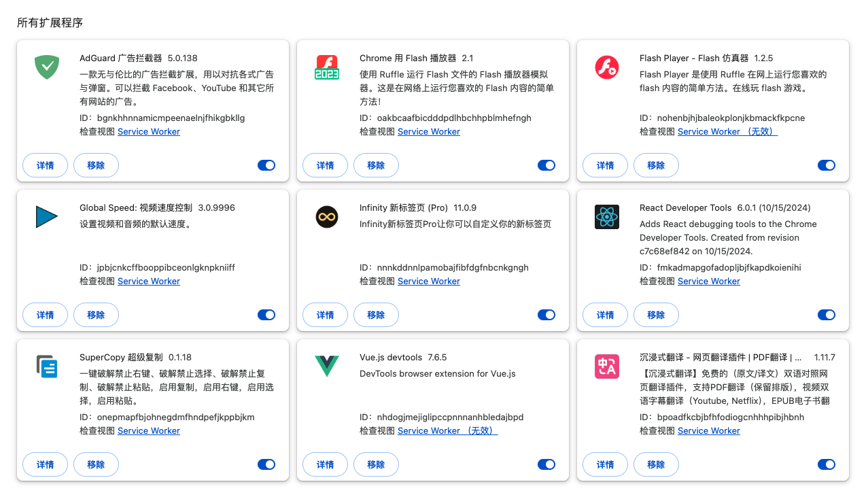
Task: Inspect AdGuard Service Worker link
Action: click(x=149, y=131)
